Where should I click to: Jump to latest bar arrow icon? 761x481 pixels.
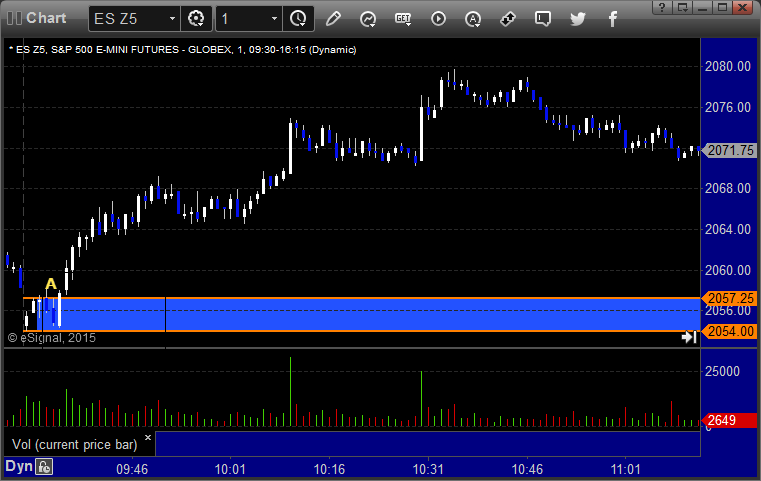point(689,337)
